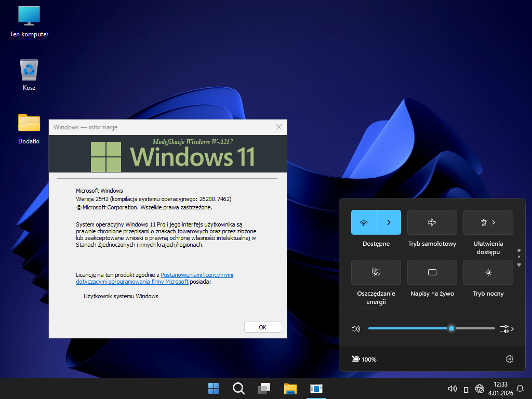
Task: Open the Postanowieniami licencyjnymi license link
Action: 196,275
